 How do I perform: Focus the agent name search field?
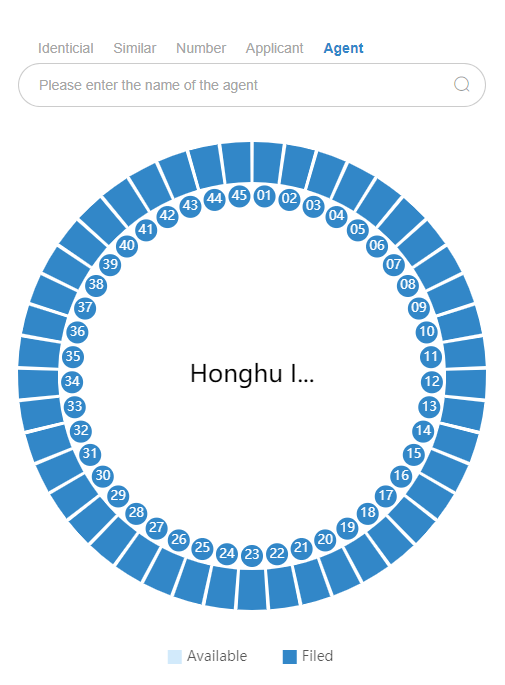(x=252, y=85)
